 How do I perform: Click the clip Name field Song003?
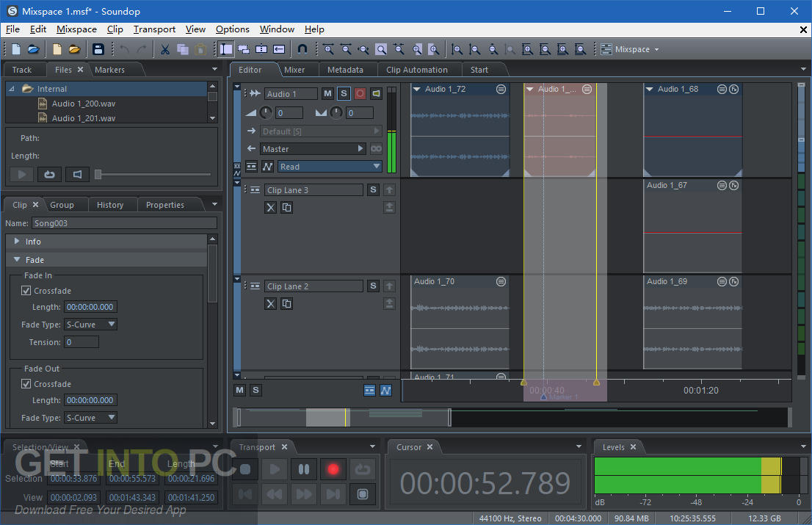124,223
